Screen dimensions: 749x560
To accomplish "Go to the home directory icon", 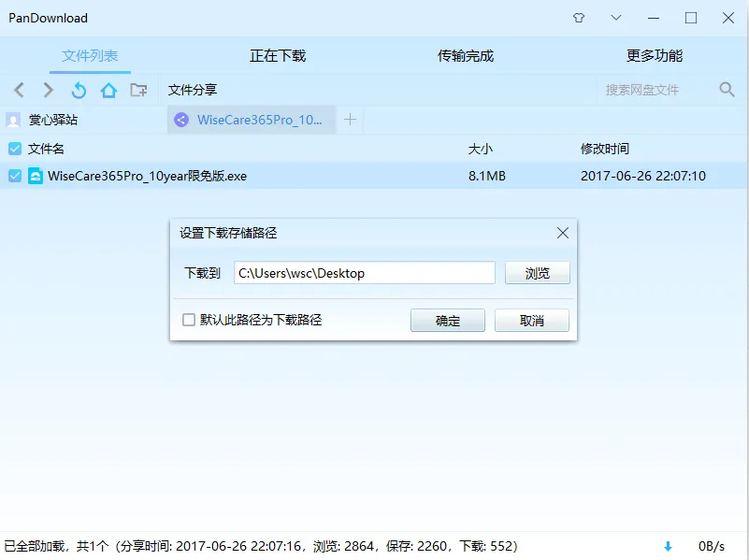I will point(108,90).
